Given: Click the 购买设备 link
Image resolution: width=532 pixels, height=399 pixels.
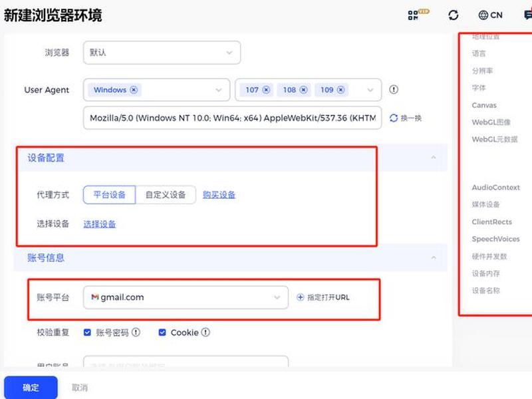Looking at the screenshot, I should tap(219, 195).
